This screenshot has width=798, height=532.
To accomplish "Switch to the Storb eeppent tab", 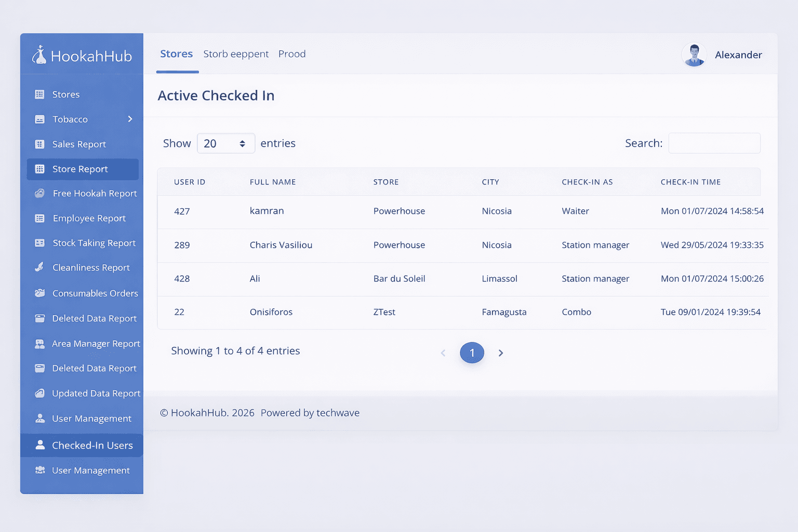I will tap(236, 54).
